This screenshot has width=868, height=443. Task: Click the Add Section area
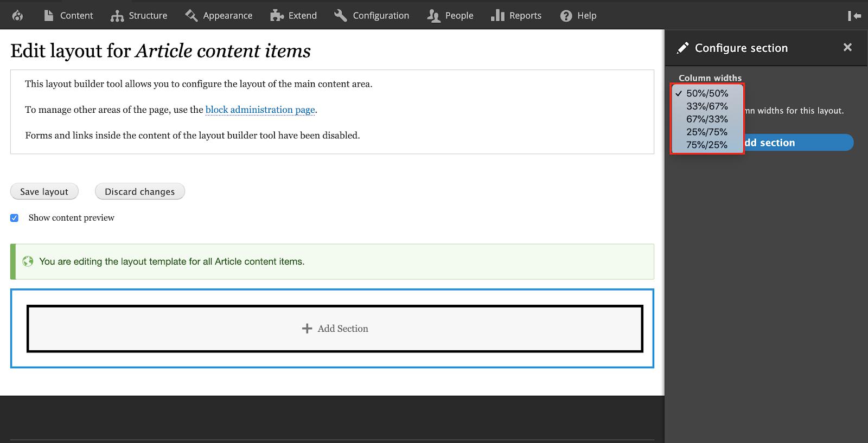point(335,329)
